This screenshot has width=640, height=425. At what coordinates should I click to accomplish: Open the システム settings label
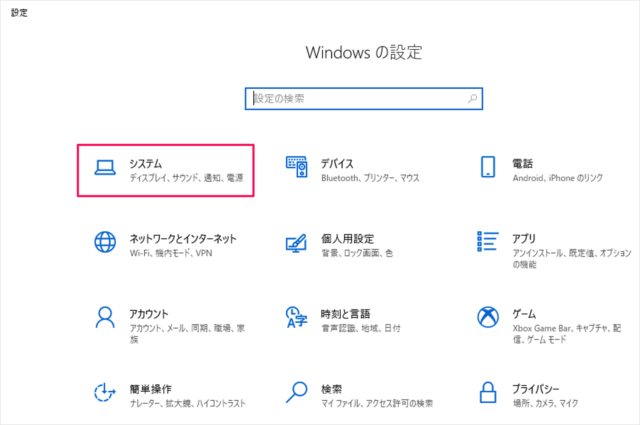tap(146, 164)
